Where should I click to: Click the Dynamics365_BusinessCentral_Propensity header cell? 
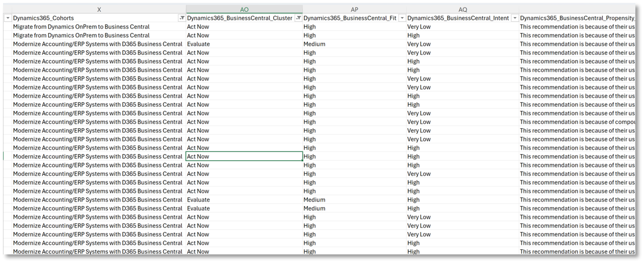(577, 18)
